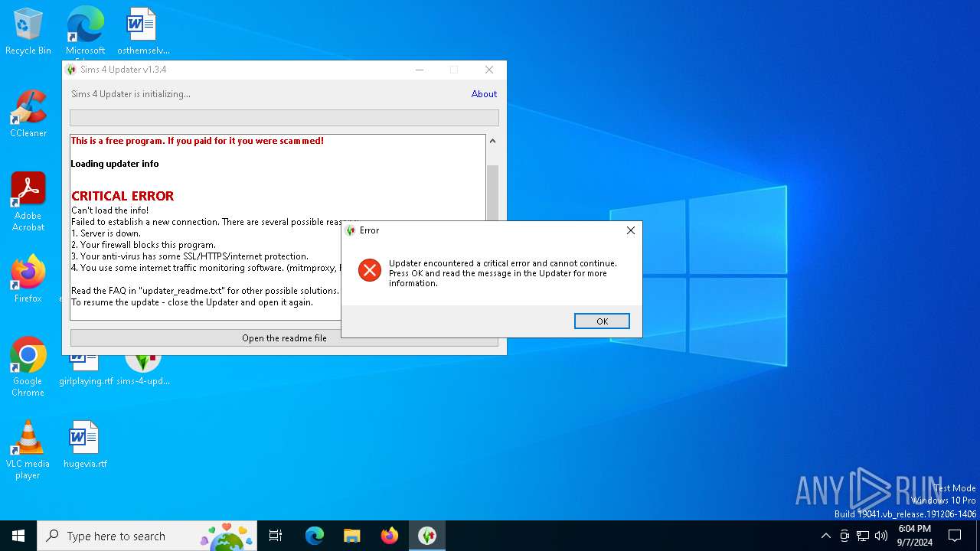Click the 'Loading updater info' line
Image resolution: width=980 pixels, height=551 pixels.
(115, 164)
